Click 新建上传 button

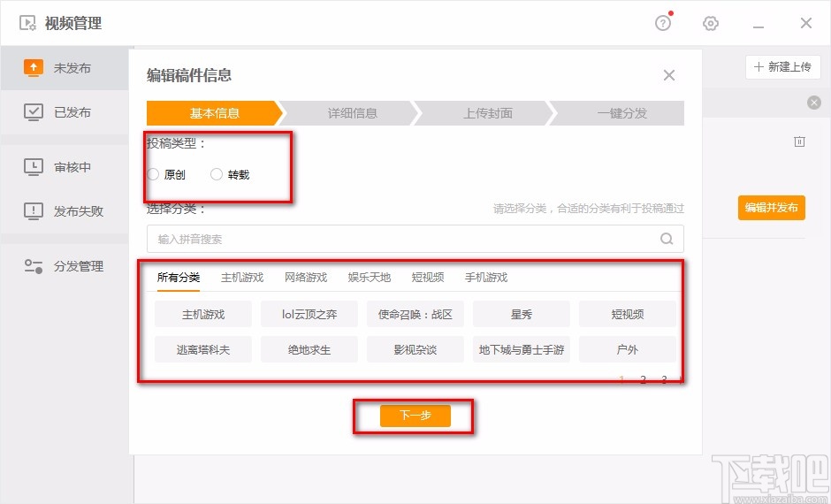782,67
